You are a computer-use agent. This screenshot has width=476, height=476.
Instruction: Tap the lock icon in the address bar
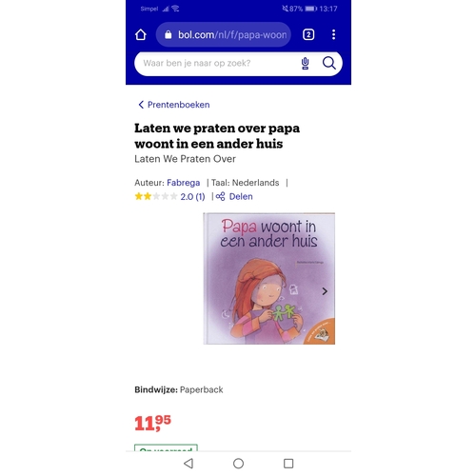click(x=169, y=34)
